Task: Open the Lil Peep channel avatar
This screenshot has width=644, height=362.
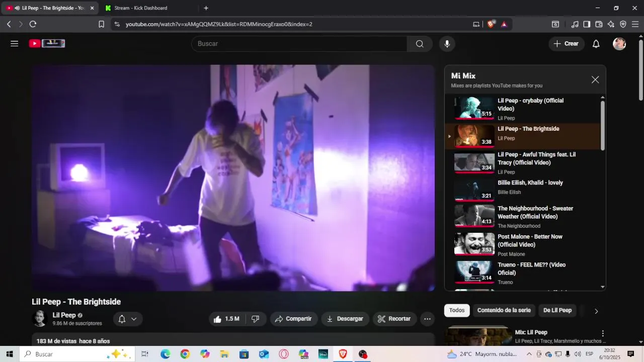Action: (x=40, y=319)
